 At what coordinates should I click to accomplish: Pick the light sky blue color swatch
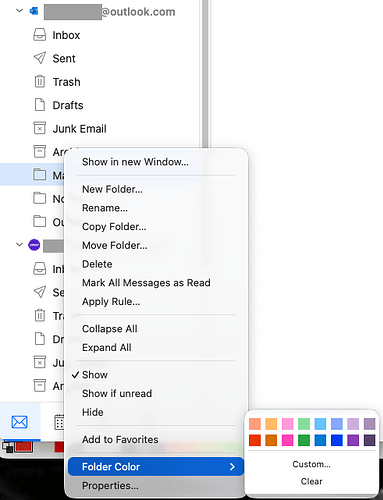tap(320, 424)
